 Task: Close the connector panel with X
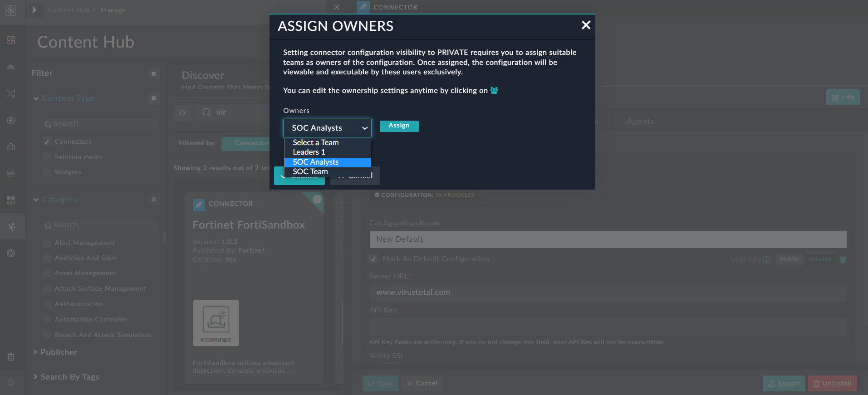point(337,7)
